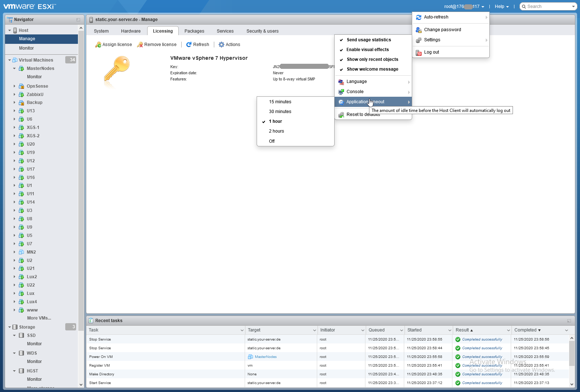Screen dimensions: 580x392
Task: Click the Assign license key icon
Action: pos(98,45)
